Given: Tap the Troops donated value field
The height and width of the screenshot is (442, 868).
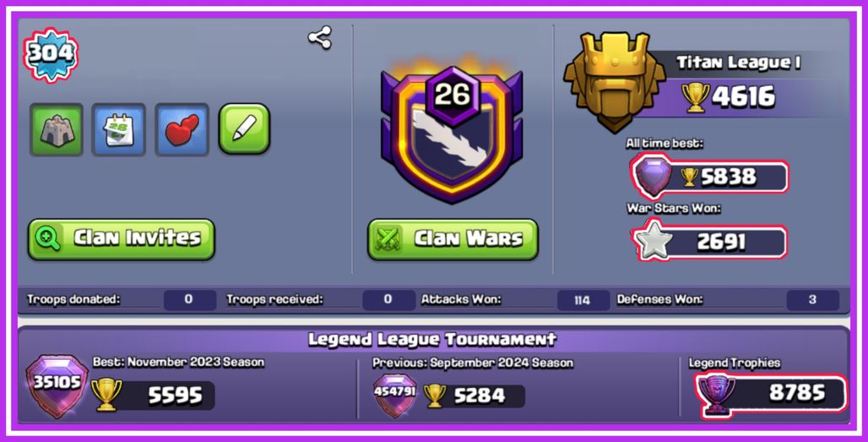Looking at the screenshot, I should [x=189, y=300].
